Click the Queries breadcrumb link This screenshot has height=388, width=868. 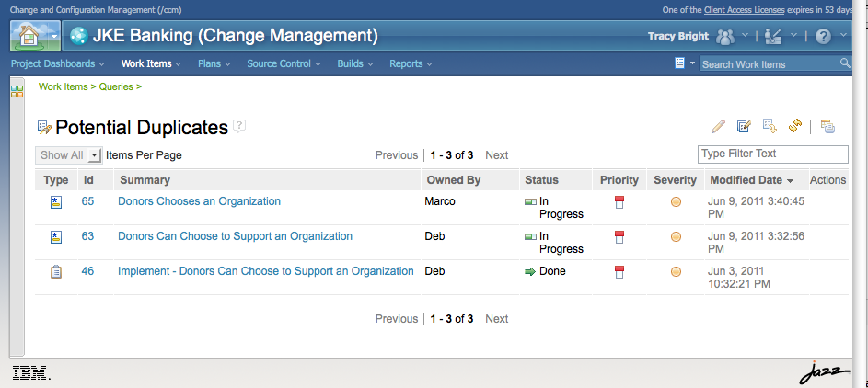tap(116, 86)
